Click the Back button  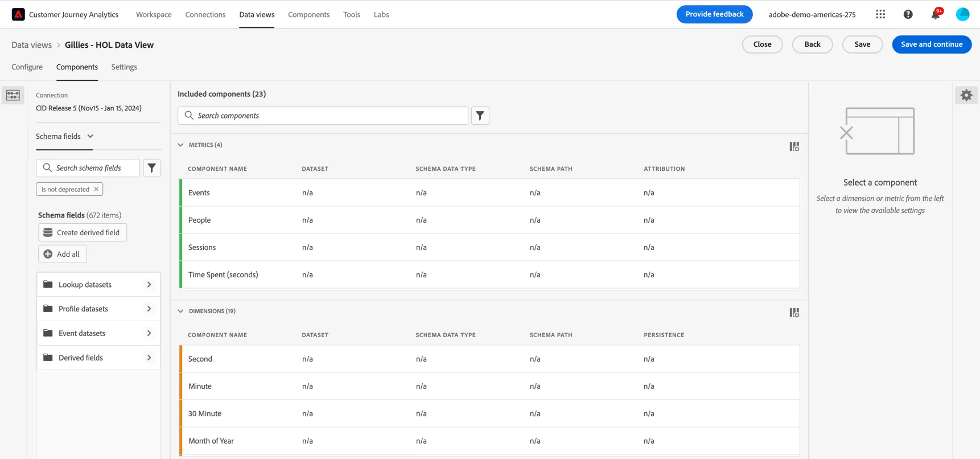coord(812,44)
